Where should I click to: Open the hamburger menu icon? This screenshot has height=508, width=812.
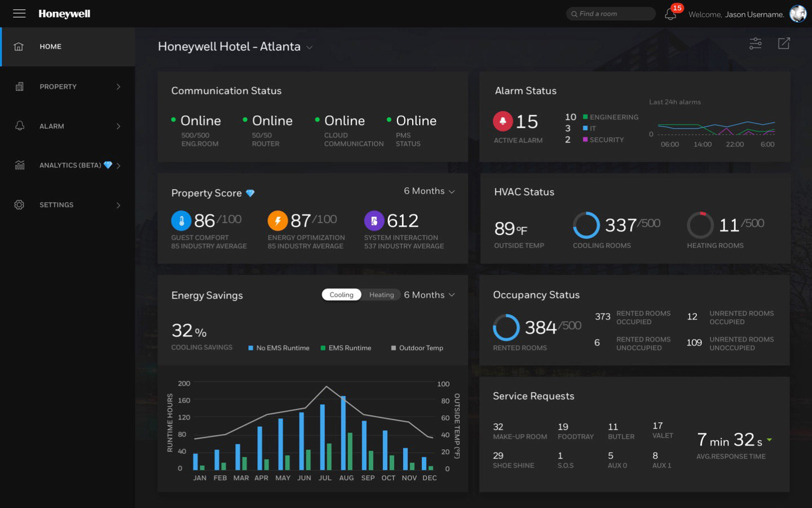[x=19, y=14]
